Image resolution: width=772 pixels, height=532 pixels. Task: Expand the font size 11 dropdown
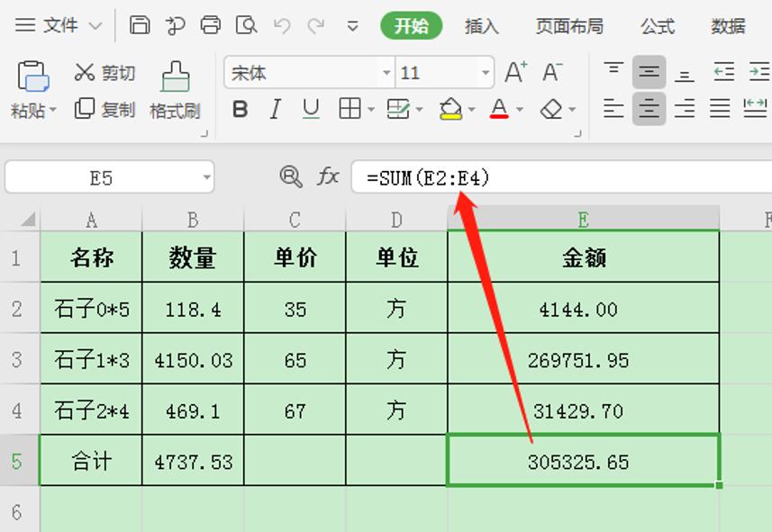click(x=484, y=72)
